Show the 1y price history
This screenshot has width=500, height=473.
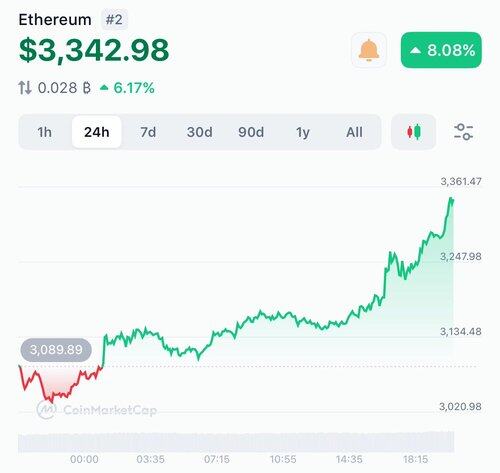(303, 132)
